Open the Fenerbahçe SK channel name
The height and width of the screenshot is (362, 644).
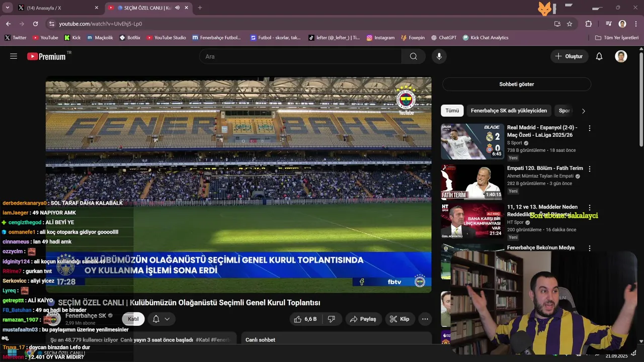(x=86, y=316)
